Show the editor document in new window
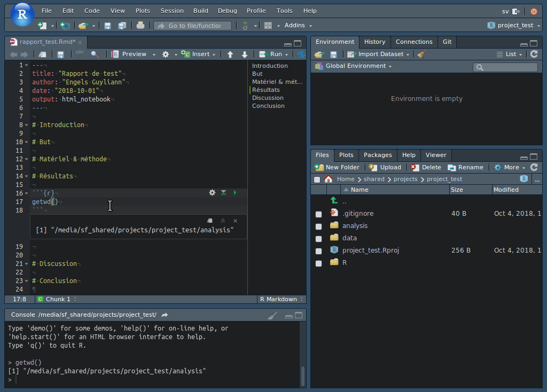Screen dimensions: 547x392 (43, 54)
